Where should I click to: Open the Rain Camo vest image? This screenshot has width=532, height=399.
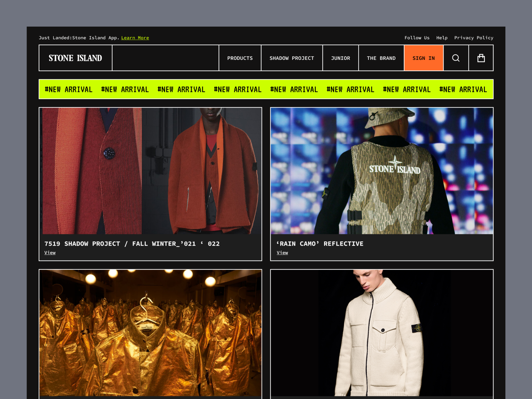click(x=382, y=171)
